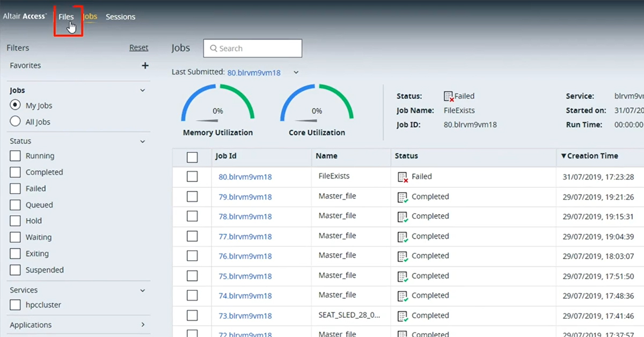Select All Jobs radio option

pos(16,121)
